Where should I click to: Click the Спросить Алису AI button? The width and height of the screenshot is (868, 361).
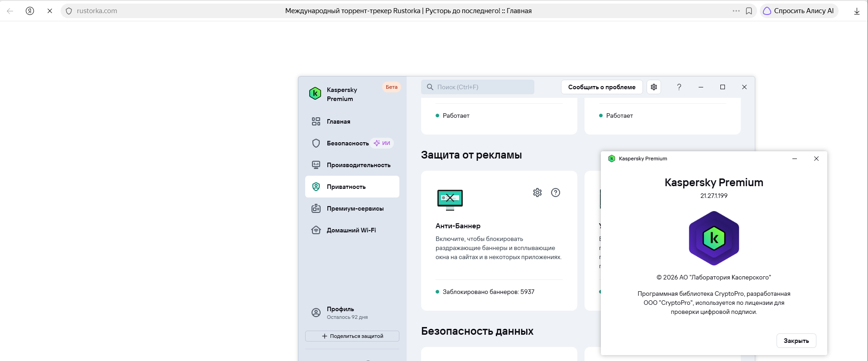[x=799, y=11]
